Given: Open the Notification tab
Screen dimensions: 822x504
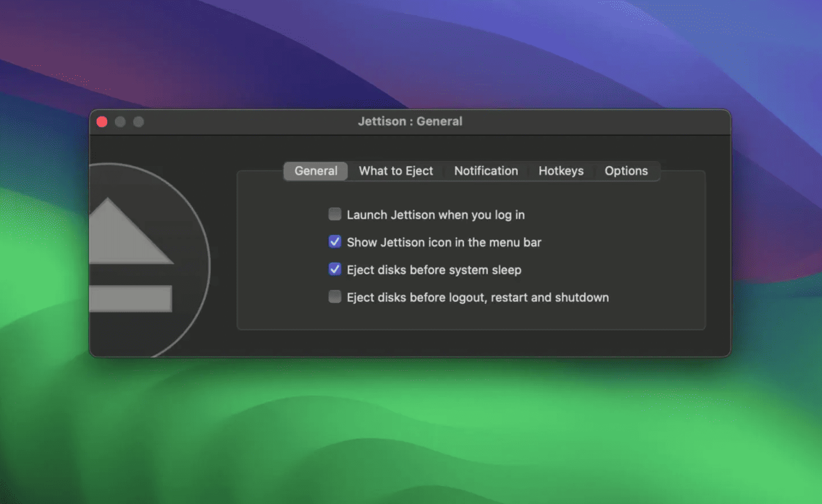Looking at the screenshot, I should (x=486, y=171).
